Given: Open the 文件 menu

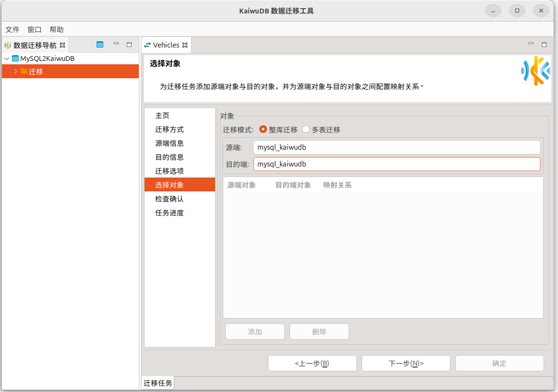Looking at the screenshot, I should (12, 29).
